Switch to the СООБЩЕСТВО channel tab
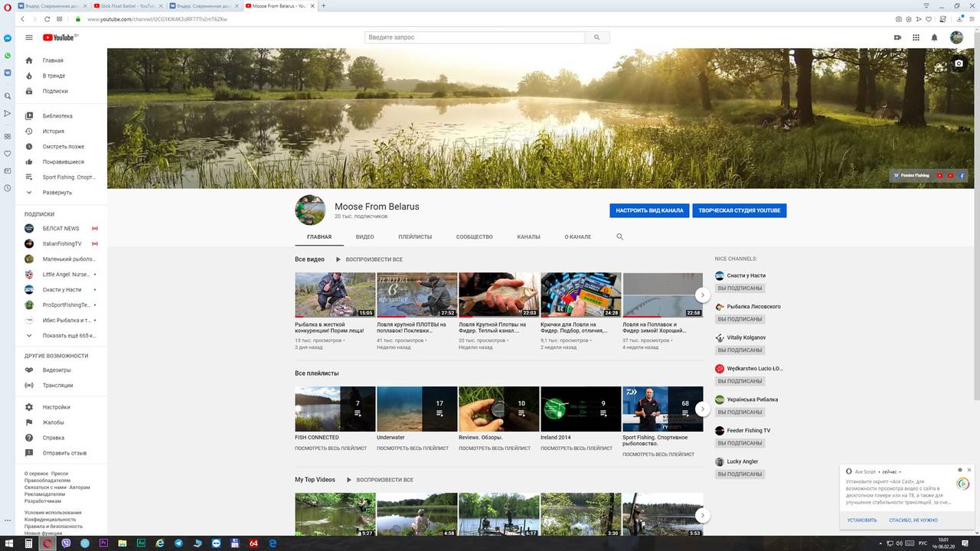This screenshot has width=980, height=551. coord(475,237)
